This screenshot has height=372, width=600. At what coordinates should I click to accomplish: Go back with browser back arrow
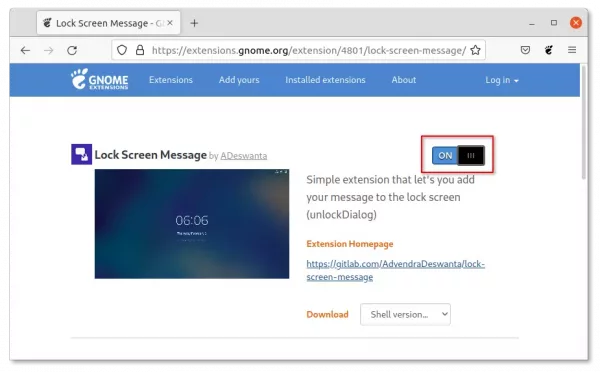[x=25, y=50]
